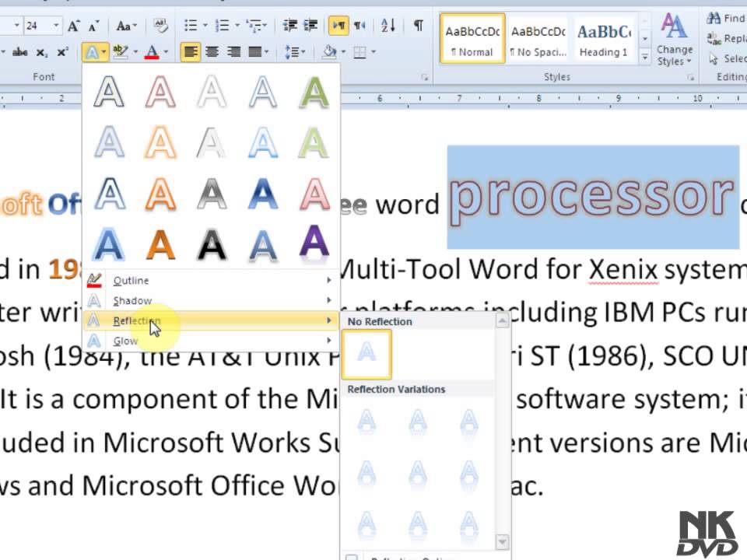Click the Shading paint bucket icon
The width and height of the screenshot is (747, 560).
click(x=329, y=51)
